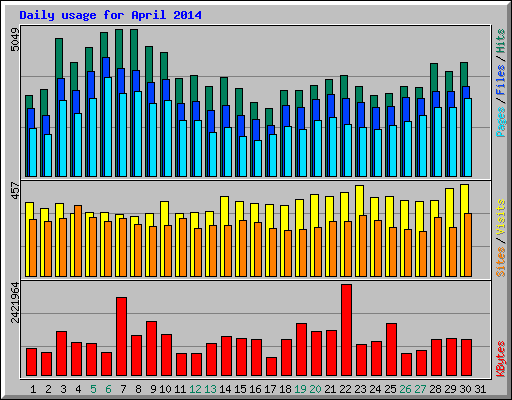Select the cyan Pages bar for day 30
Screen dimensions: 512x400
pyautogui.click(x=468, y=137)
